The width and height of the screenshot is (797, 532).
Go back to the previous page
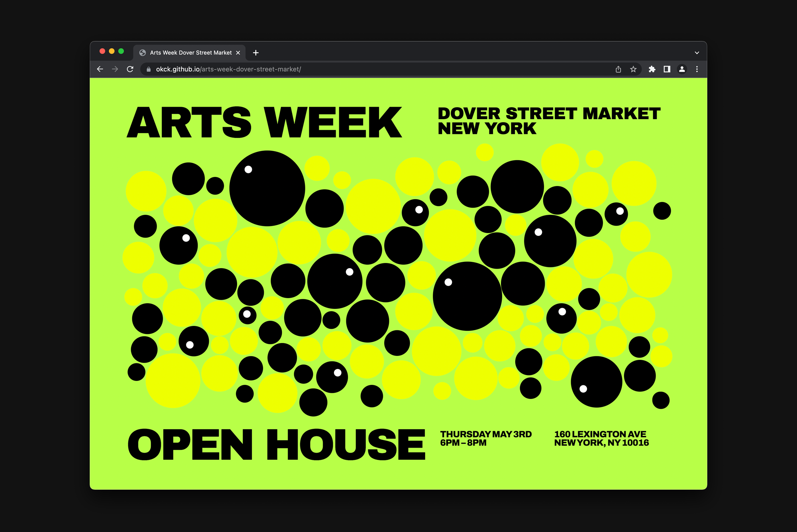[100, 69]
